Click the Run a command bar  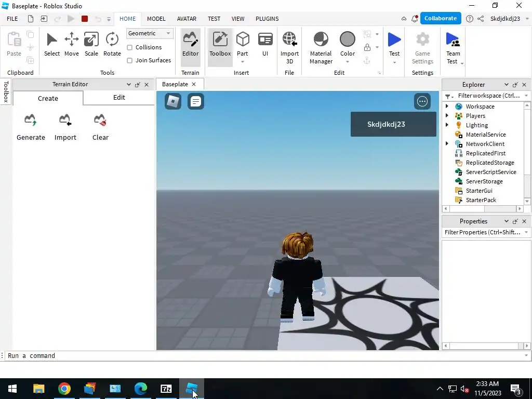click(x=264, y=355)
